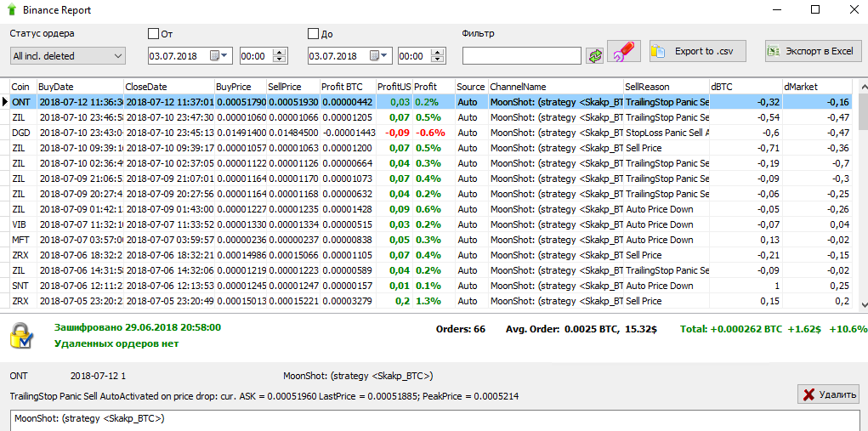Sort by SellReason column header

(666, 87)
